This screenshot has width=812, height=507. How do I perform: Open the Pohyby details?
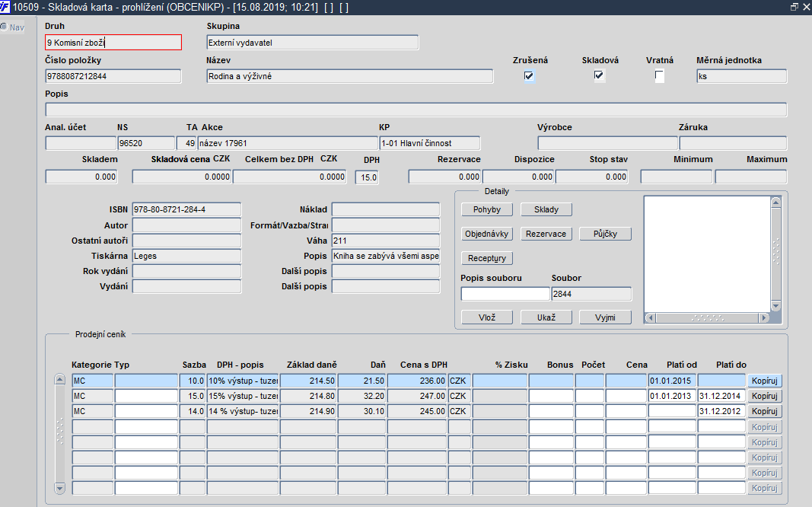pyautogui.click(x=487, y=209)
